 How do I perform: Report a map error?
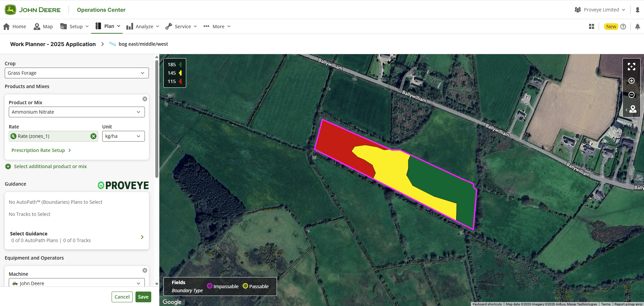[628, 304]
